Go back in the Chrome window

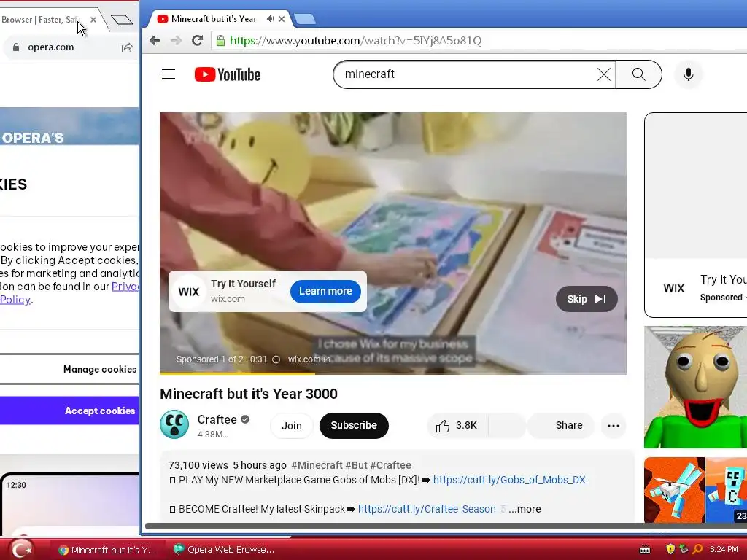pyautogui.click(x=155, y=41)
